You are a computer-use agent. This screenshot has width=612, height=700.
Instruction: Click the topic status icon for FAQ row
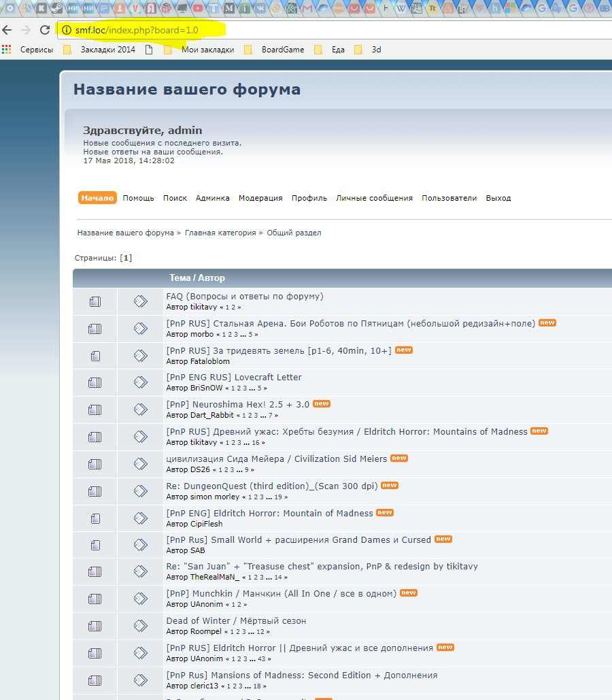(95, 302)
